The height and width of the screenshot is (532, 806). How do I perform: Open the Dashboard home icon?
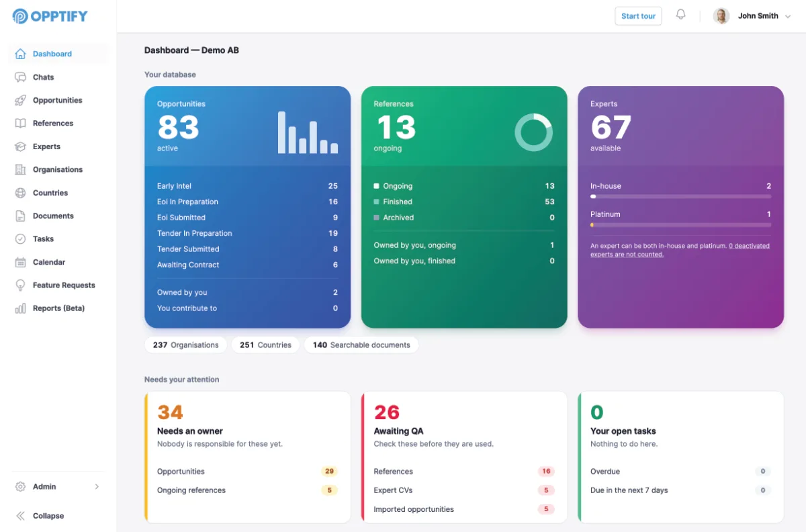click(x=20, y=54)
